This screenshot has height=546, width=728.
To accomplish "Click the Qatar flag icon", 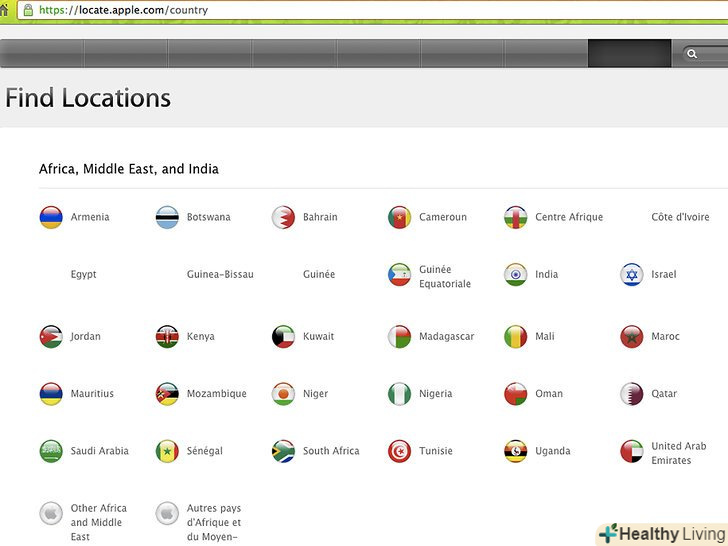I will click(631, 394).
